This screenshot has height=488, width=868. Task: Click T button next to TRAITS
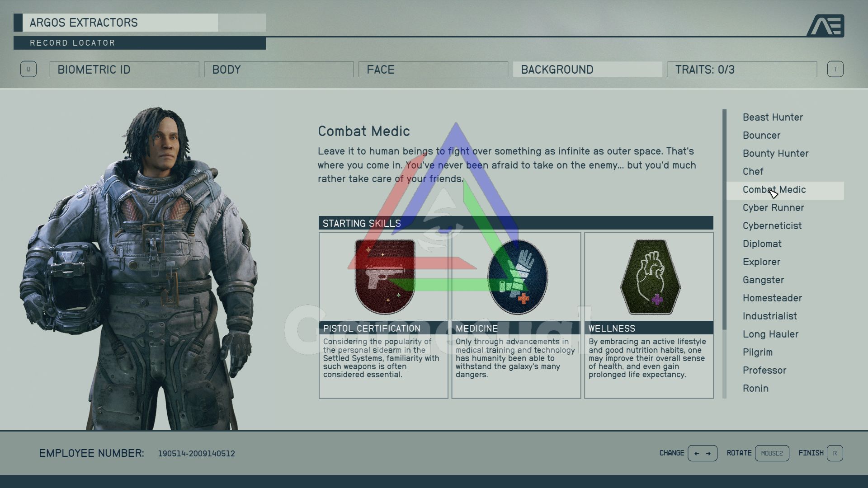pyautogui.click(x=836, y=69)
